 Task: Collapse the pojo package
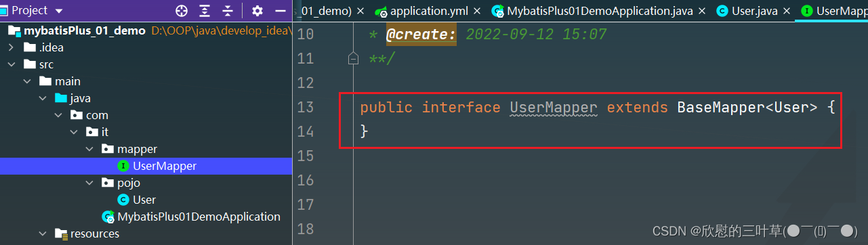tap(90, 183)
